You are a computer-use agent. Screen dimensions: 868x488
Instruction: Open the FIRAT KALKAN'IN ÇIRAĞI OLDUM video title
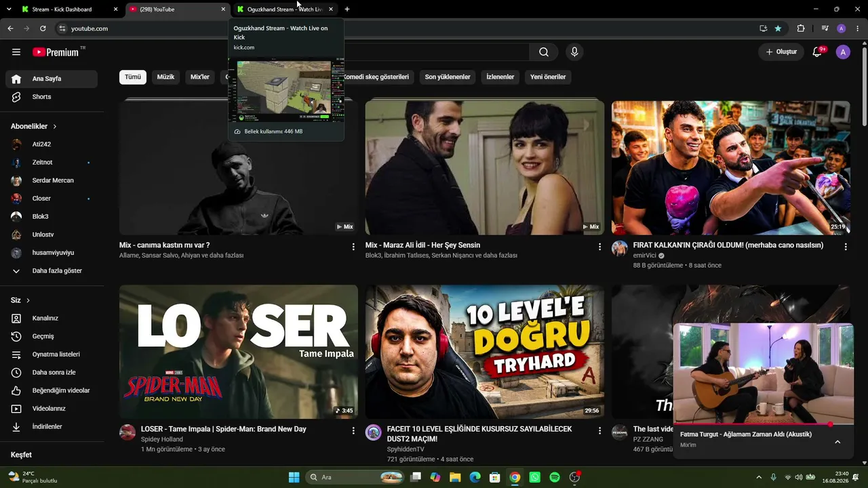(x=728, y=245)
